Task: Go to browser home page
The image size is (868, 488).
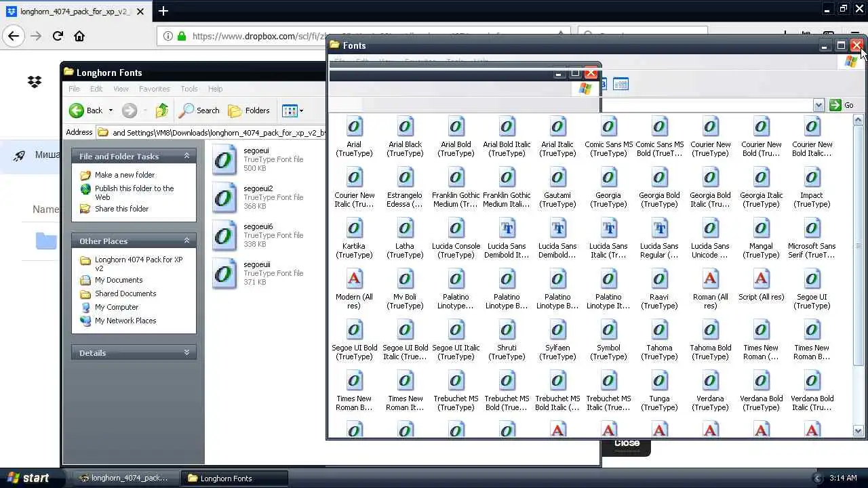Action: pos(79,36)
